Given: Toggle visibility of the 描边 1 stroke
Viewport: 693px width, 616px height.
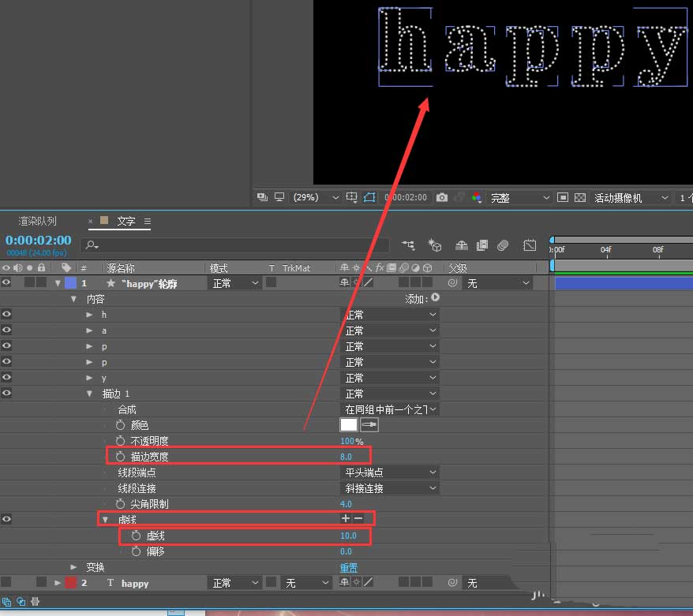Looking at the screenshot, I should click(7, 393).
